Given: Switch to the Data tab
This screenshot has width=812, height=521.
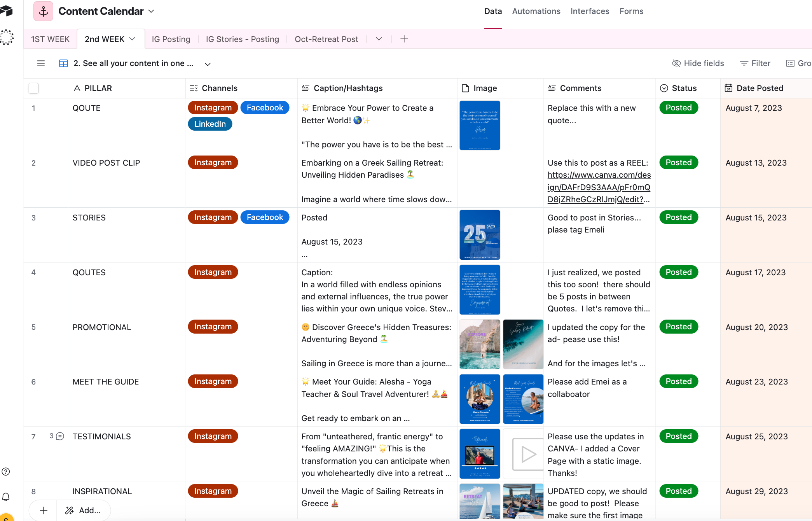Looking at the screenshot, I should tap(493, 11).
